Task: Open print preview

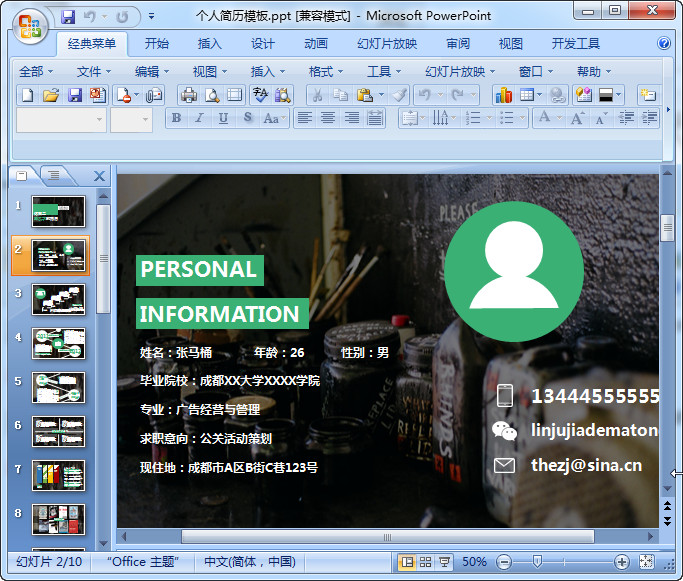Action: (212, 95)
